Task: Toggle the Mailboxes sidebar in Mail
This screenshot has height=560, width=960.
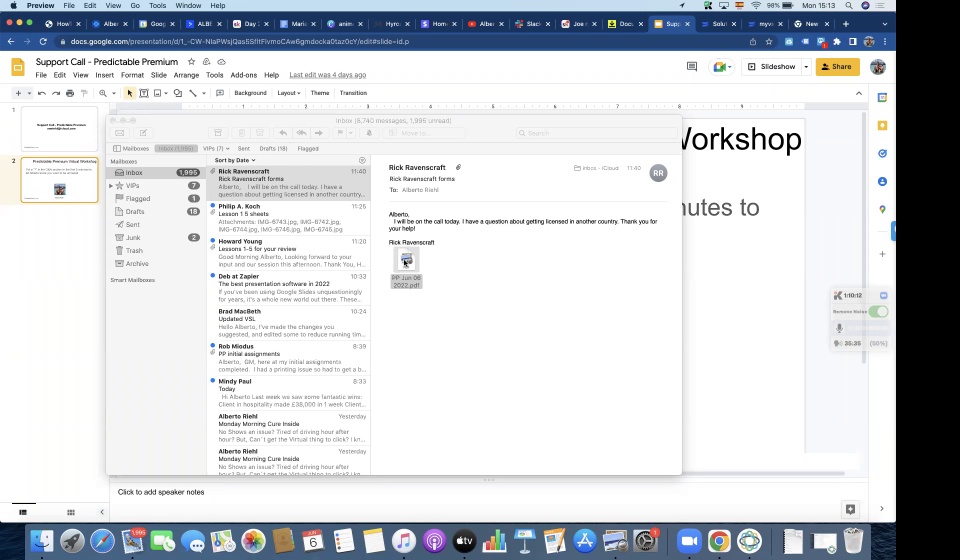Action: pyautogui.click(x=131, y=149)
